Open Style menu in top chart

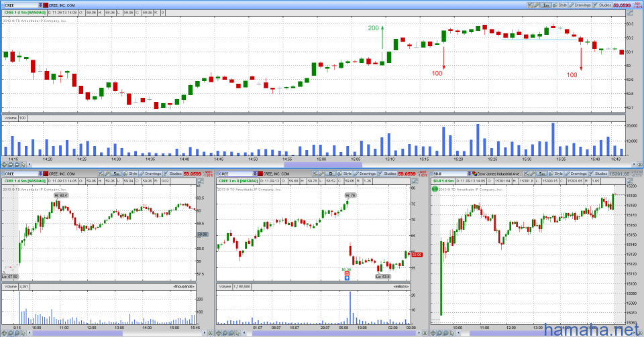click(559, 5)
